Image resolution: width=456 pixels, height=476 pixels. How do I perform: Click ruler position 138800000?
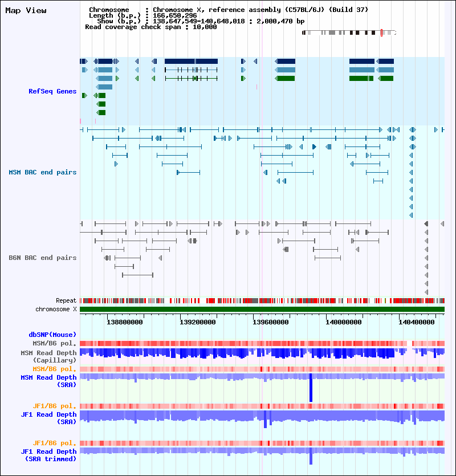pos(125,322)
